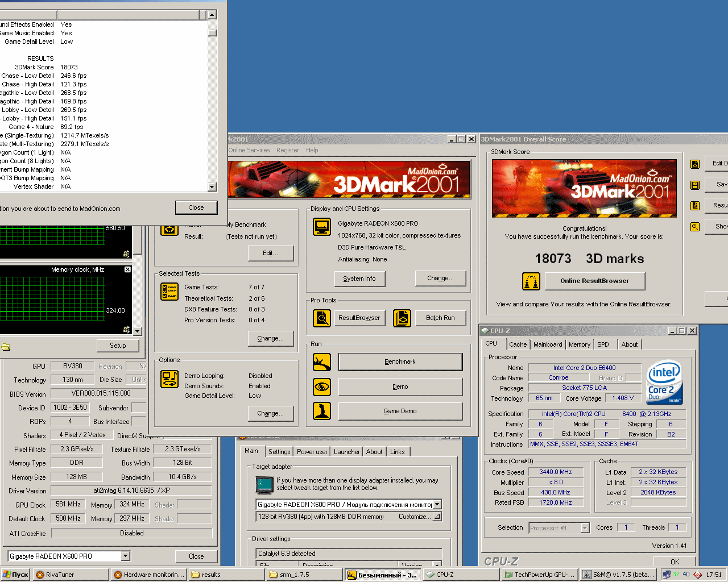
Task: Open the Gigabyte RADEON X600 PRO dropdown in GPU-Z
Action: (x=126, y=556)
